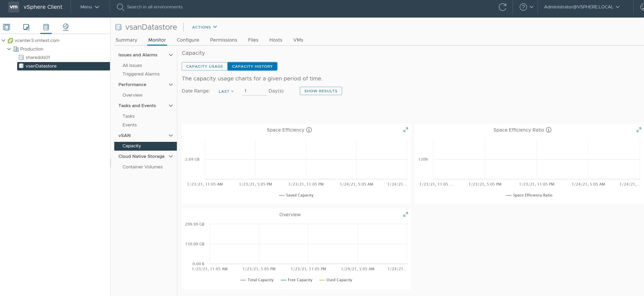The width and height of the screenshot is (644, 296).
Task: Click the Show Results button
Action: pos(321,91)
